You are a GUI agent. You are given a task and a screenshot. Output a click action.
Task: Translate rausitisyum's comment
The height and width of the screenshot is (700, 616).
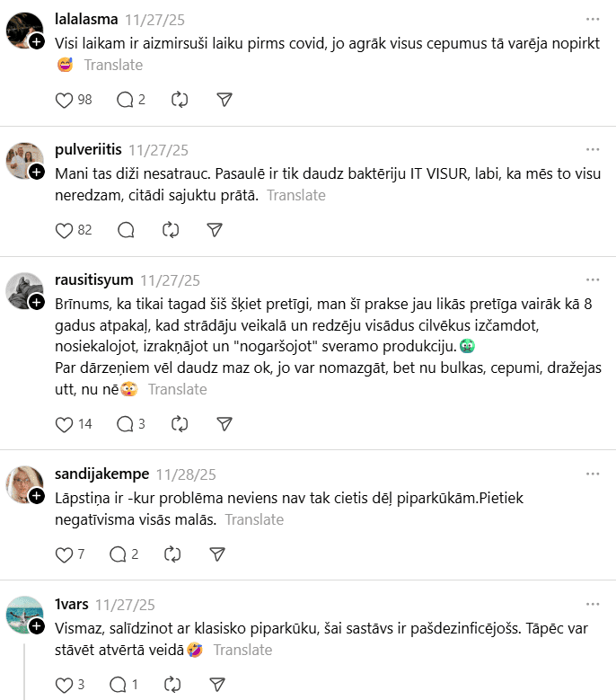click(x=178, y=389)
